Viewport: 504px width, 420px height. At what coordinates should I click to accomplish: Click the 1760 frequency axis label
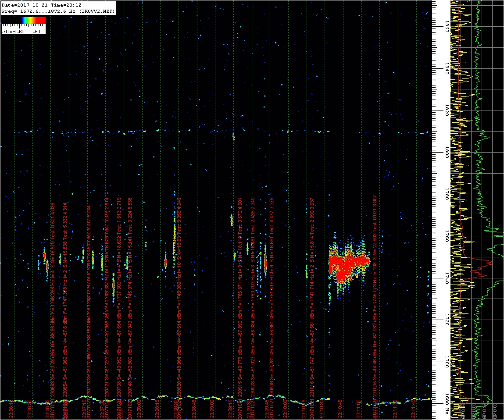446,236
